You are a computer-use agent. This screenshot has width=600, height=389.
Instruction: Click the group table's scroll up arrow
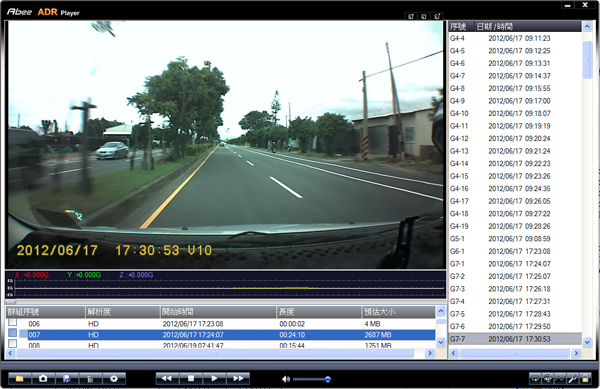point(441,311)
